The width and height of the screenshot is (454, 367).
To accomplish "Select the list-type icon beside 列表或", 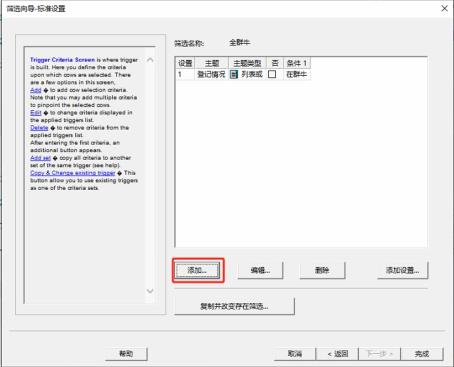I will pyautogui.click(x=234, y=74).
